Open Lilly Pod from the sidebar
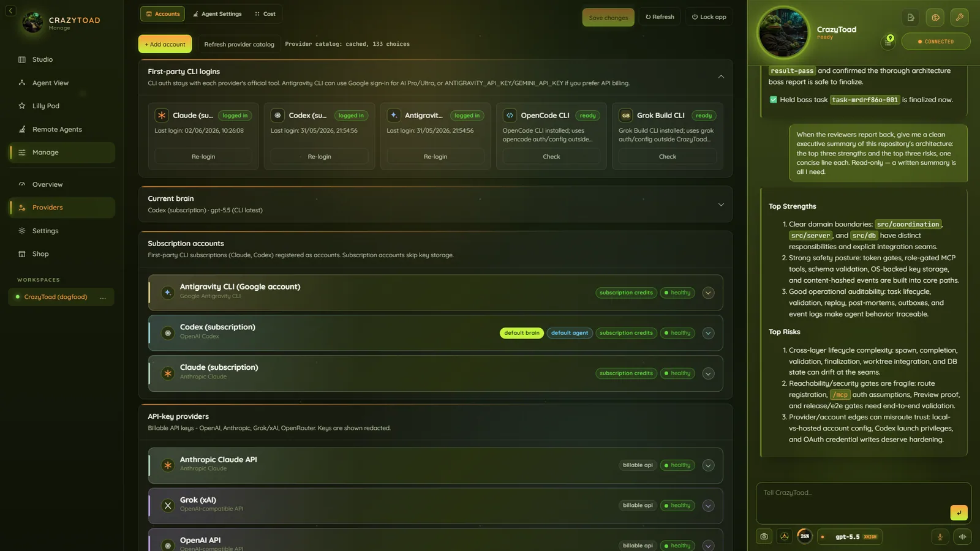 (x=61, y=106)
